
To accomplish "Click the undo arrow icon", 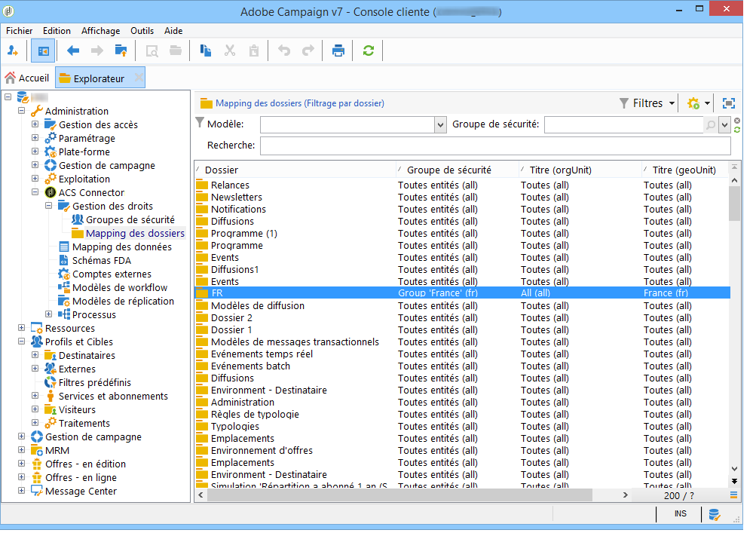I will pyautogui.click(x=284, y=51).
